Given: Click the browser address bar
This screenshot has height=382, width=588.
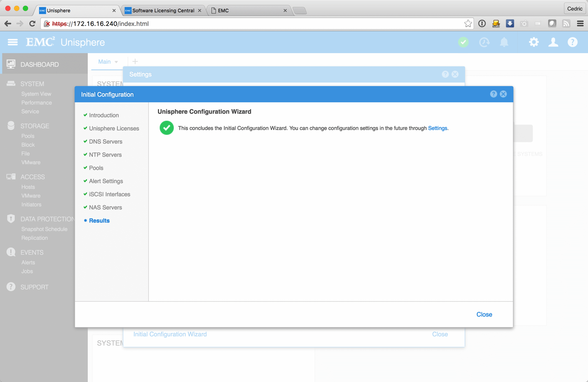Looking at the screenshot, I should pyautogui.click(x=247, y=24).
